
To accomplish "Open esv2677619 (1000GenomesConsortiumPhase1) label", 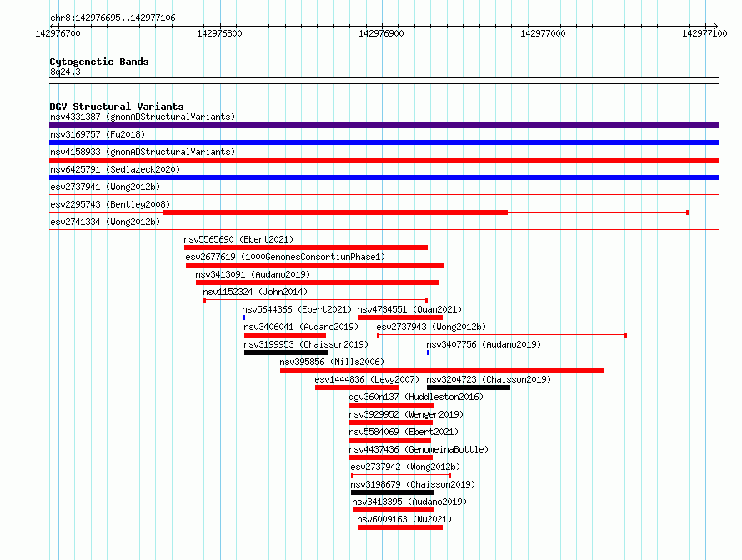I will pos(285,257).
